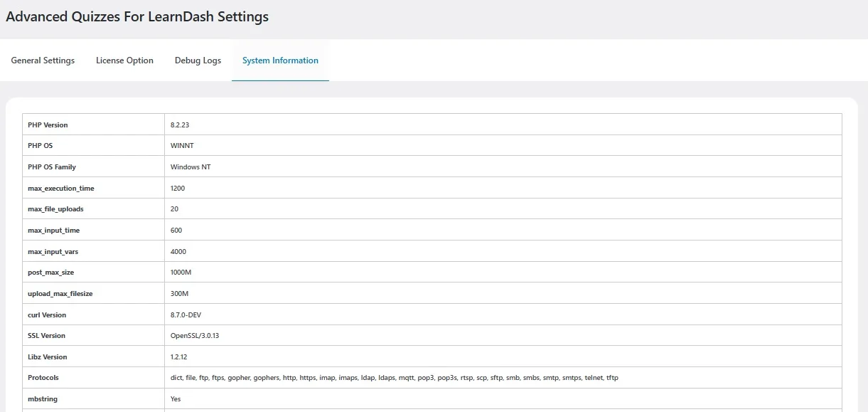Image resolution: width=868 pixels, height=412 pixels.
Task: Select the mbstring Yes value
Action: [x=174, y=398]
